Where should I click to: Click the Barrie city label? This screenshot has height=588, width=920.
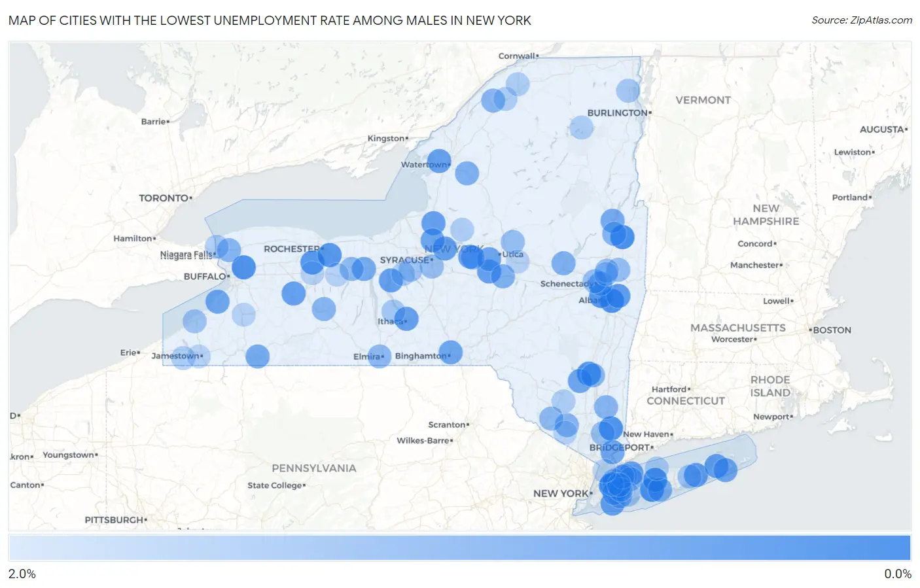153,122
